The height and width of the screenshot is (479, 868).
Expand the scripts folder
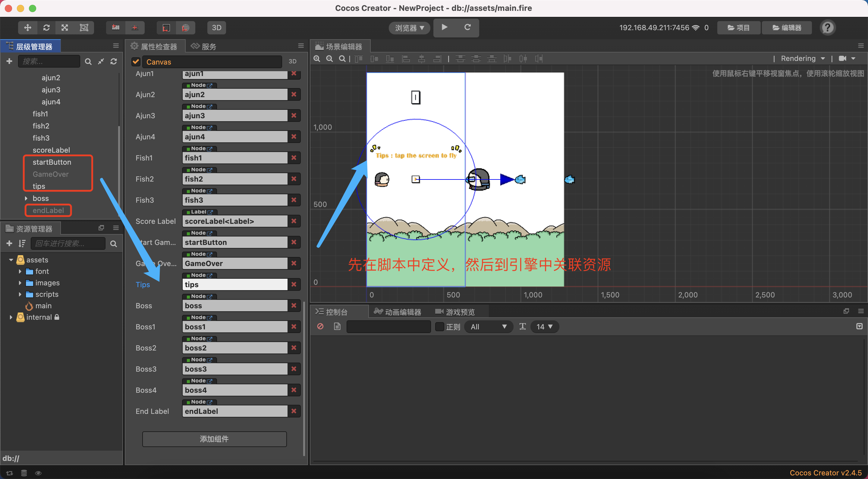click(20, 294)
